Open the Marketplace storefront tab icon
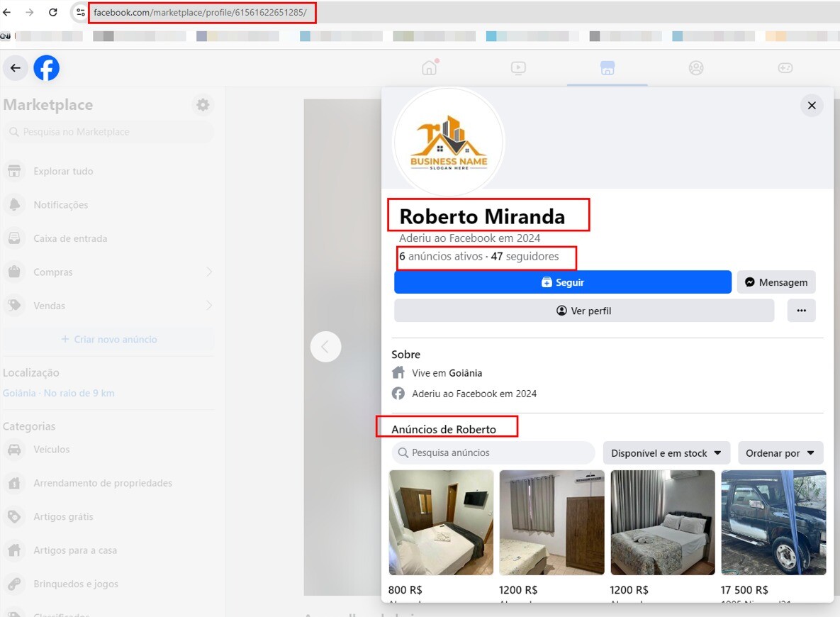Screen dimensions: 840x617 tap(607, 68)
